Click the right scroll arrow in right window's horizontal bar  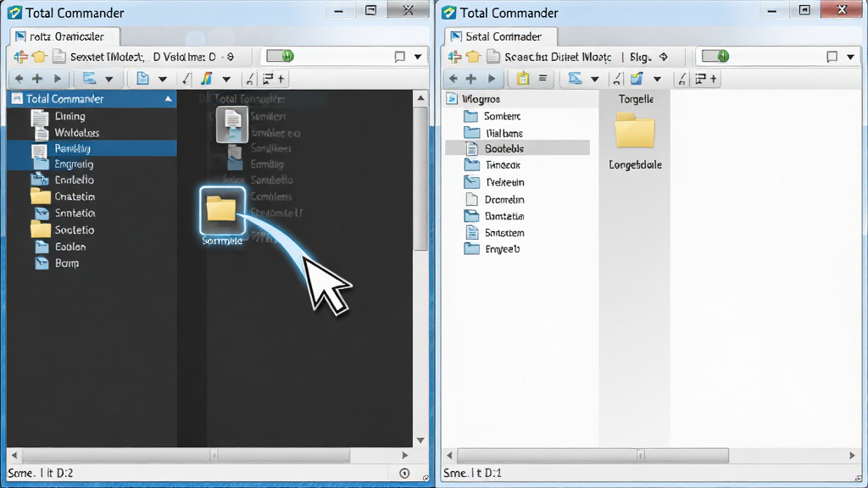tap(852, 455)
